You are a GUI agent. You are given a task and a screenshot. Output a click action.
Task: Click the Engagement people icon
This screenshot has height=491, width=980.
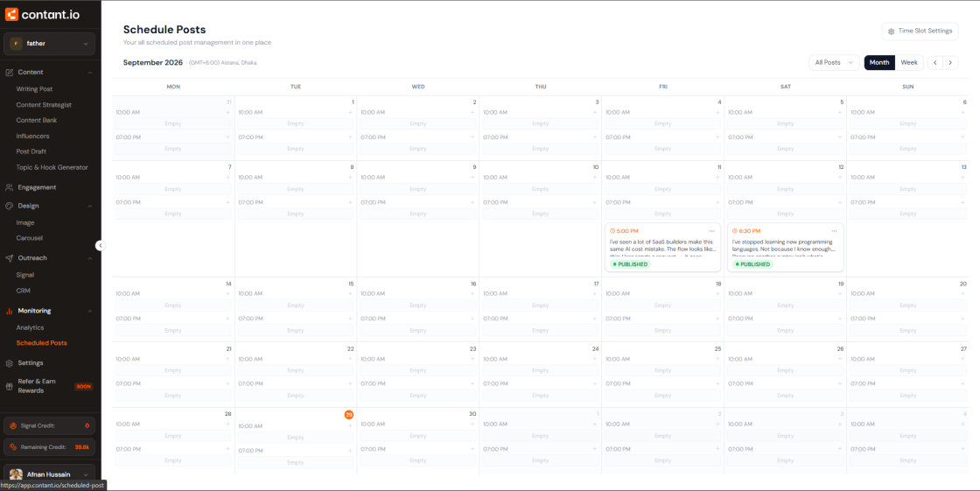pos(10,187)
